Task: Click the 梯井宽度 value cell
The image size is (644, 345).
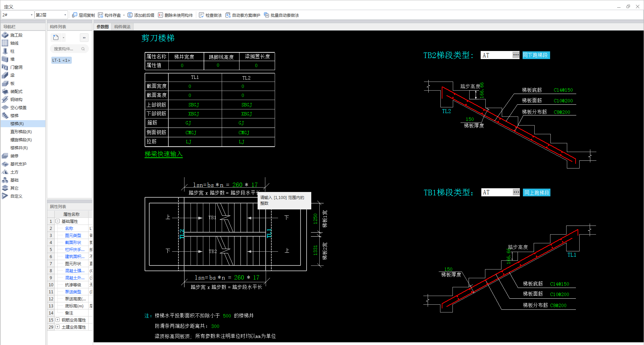Action: pyautogui.click(x=186, y=65)
